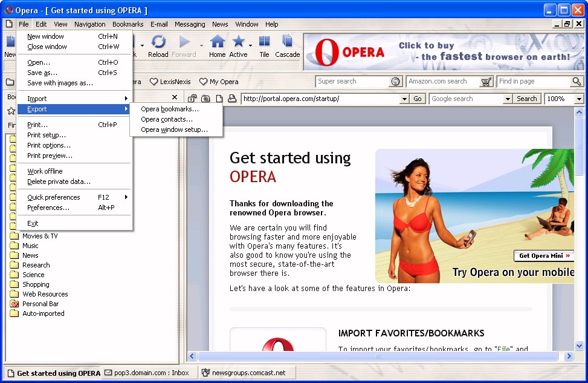Click the pop3.domain.com Inbox mail icon
The width and height of the screenshot is (588, 383).
108,373
